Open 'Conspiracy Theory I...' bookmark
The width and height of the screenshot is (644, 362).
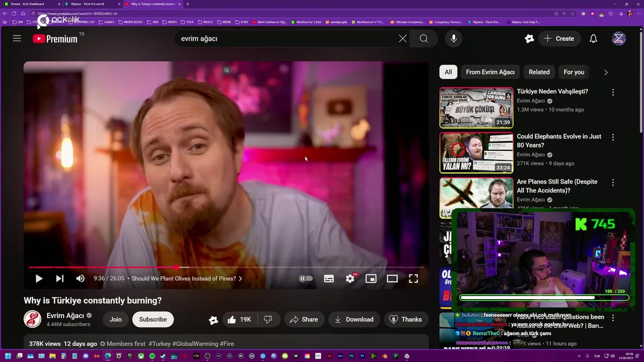446,22
